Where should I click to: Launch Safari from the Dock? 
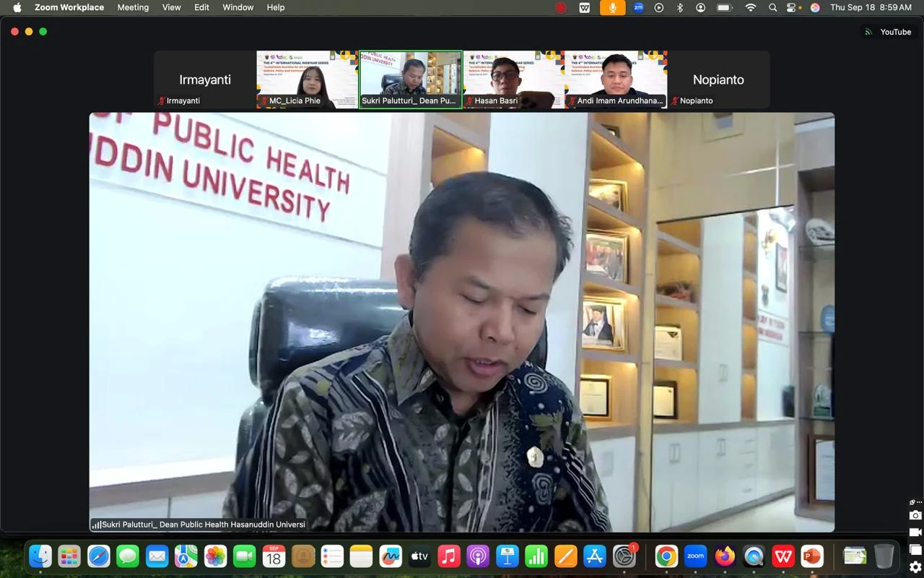[99, 556]
